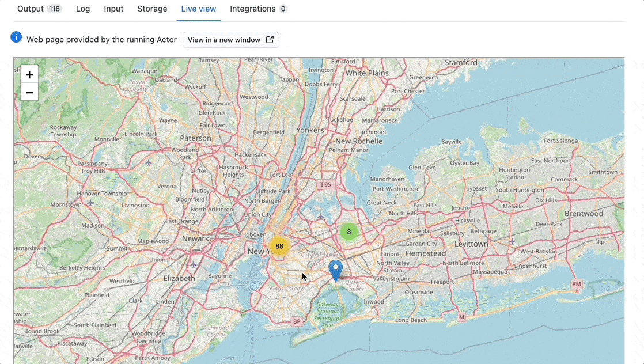Click the Hackensack label on map
Image resolution: width=644 pixels, height=364 pixels.
(250, 155)
